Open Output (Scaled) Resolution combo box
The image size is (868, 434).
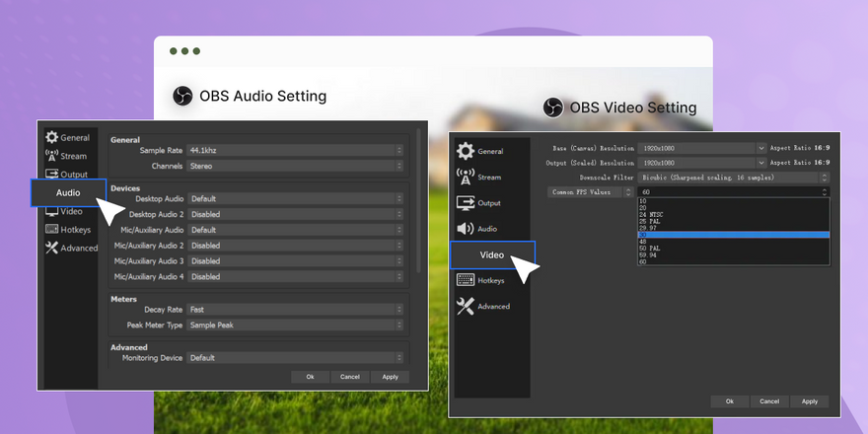[x=702, y=163]
